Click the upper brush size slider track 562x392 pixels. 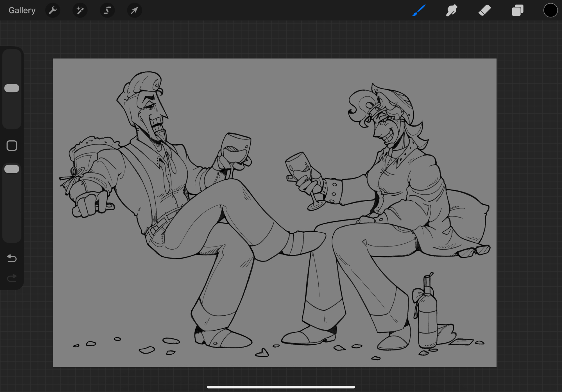click(x=12, y=112)
